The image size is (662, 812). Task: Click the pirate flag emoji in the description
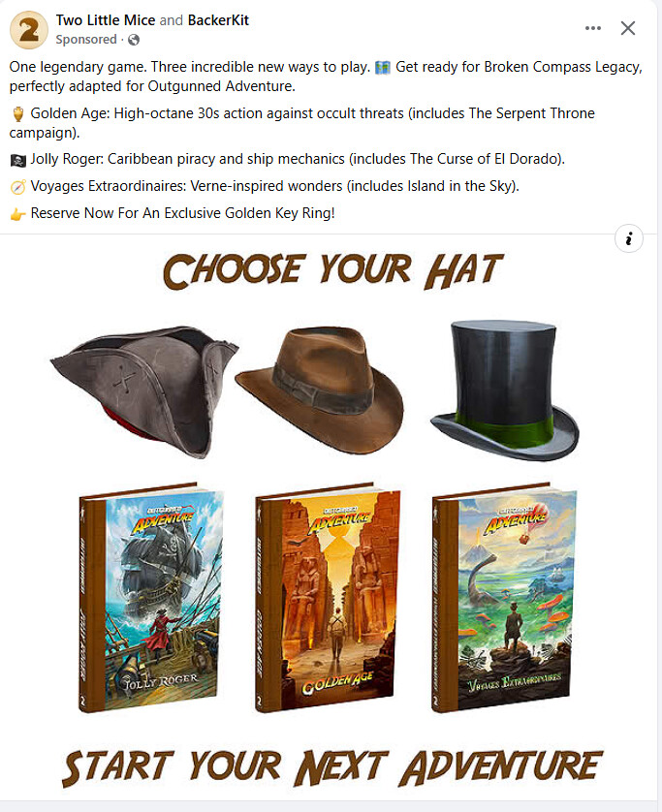coord(17,161)
